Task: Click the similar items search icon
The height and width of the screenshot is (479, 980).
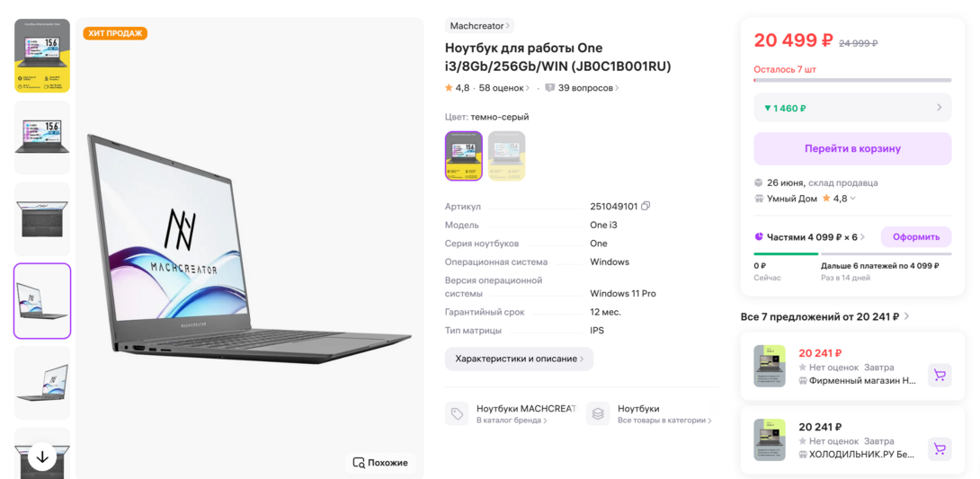Action: coord(359,463)
